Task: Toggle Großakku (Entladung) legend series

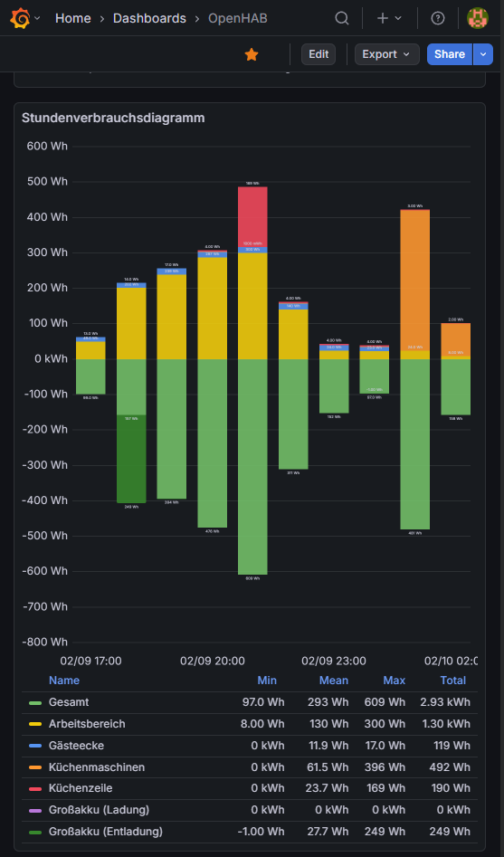Action: pos(106,832)
